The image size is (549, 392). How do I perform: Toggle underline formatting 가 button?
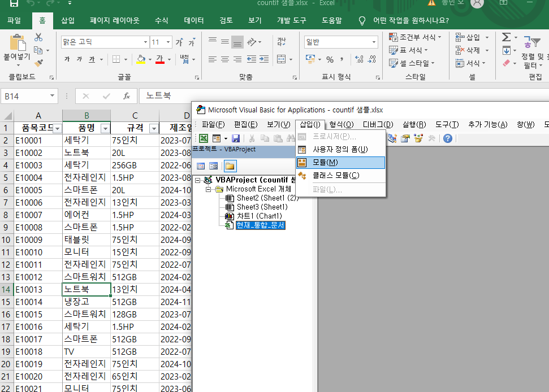(x=92, y=59)
